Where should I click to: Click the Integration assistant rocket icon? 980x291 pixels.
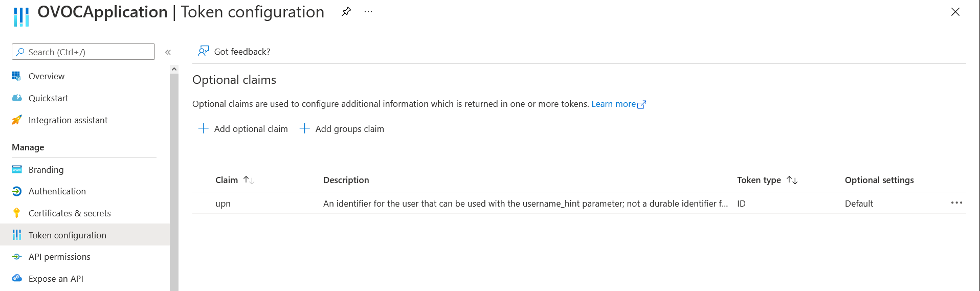tap(16, 120)
